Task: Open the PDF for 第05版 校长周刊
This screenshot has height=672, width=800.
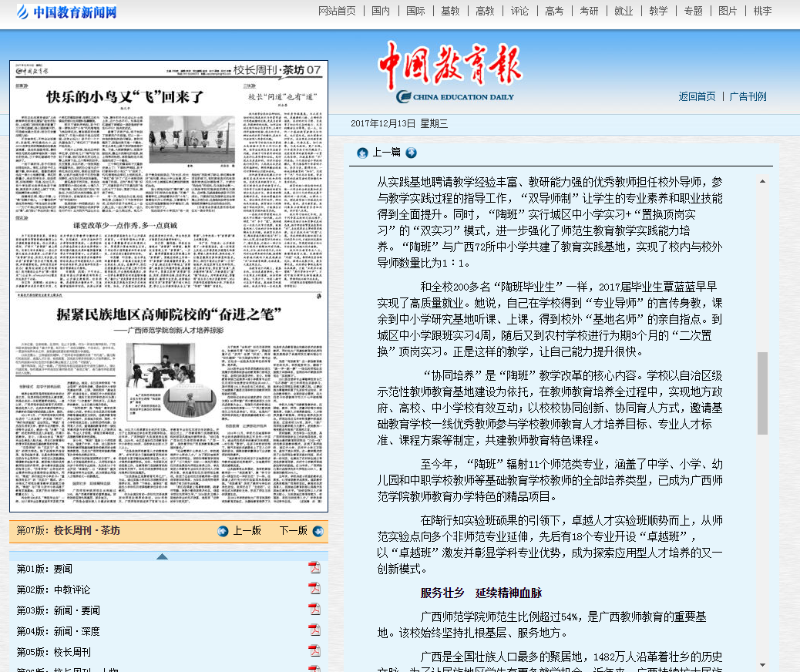Action: coord(314,651)
